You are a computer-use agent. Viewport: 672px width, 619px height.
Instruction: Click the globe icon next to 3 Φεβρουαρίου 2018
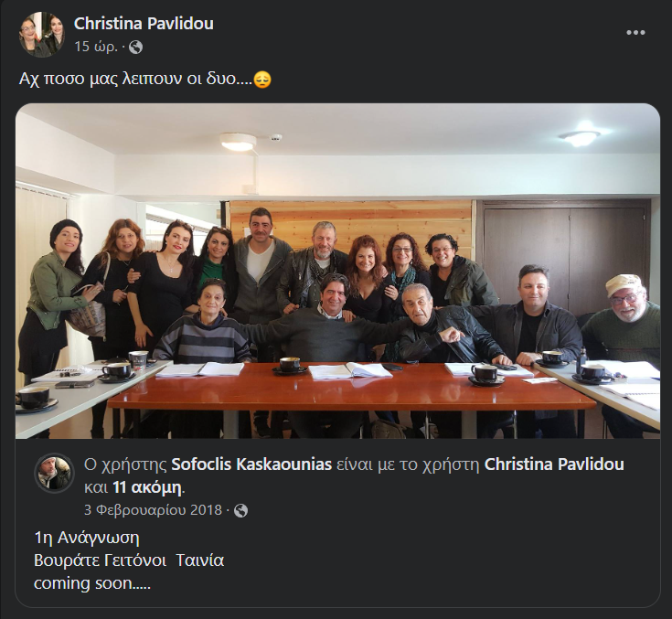click(x=240, y=510)
